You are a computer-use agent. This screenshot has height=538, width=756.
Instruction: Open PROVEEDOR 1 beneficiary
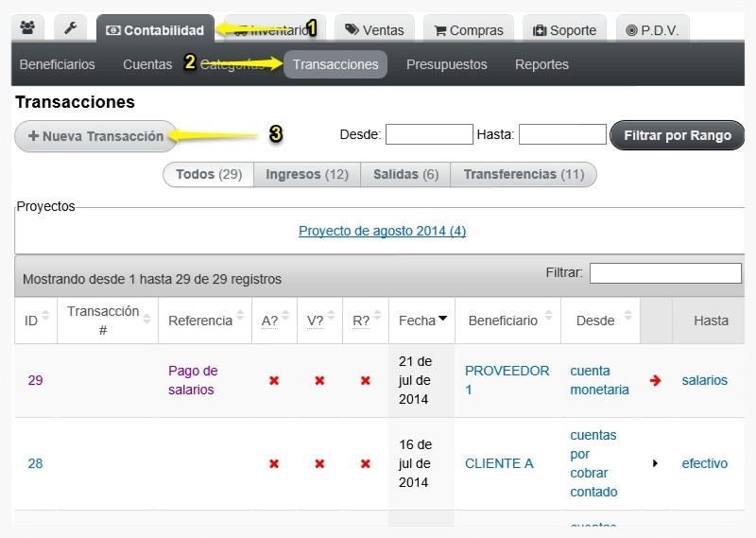coord(507,380)
